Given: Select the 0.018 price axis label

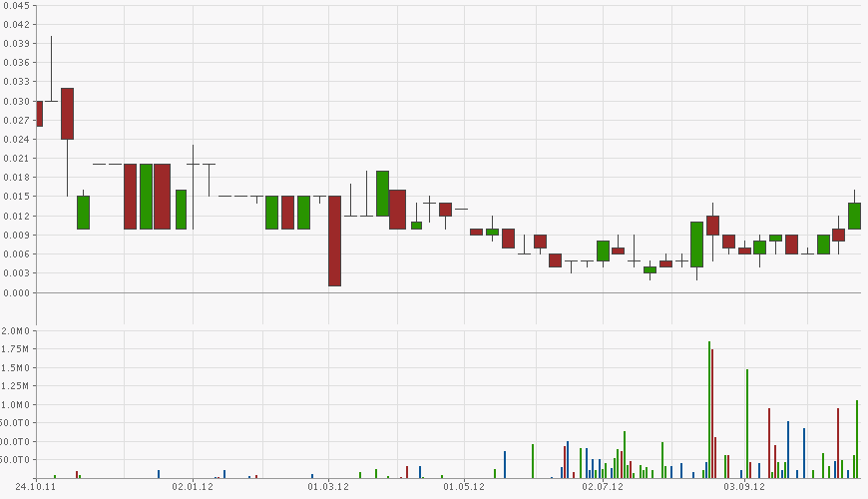Looking at the screenshot, I should click(16, 178).
